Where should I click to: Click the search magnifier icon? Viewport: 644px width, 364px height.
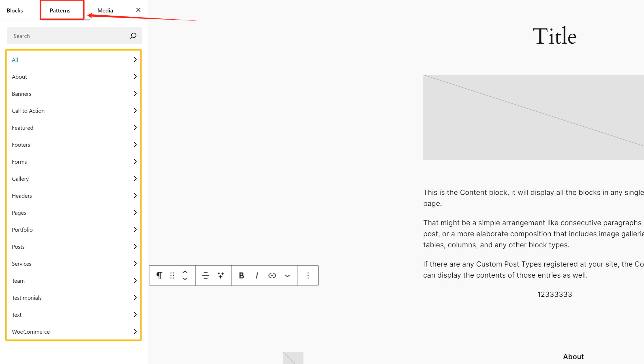[133, 36]
